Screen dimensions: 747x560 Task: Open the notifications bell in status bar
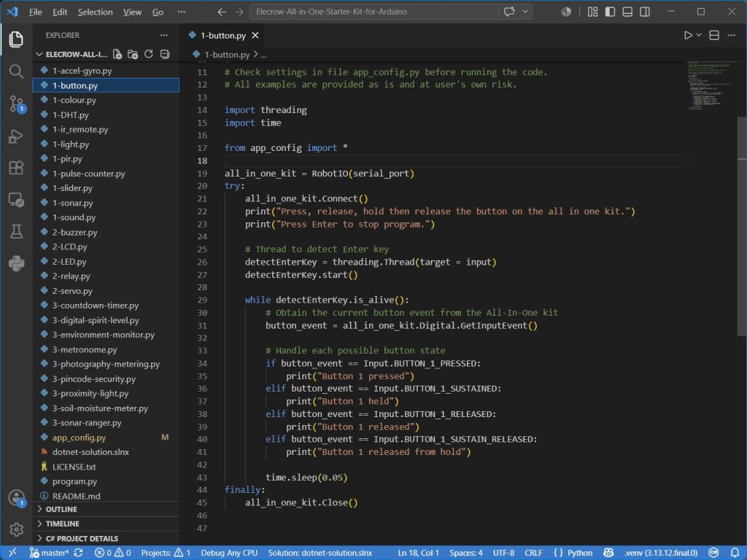point(735,553)
